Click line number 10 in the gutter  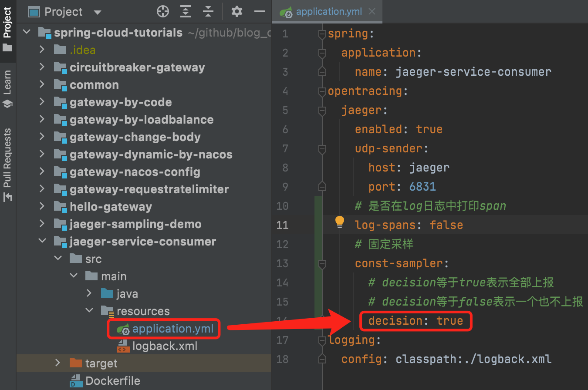point(282,206)
